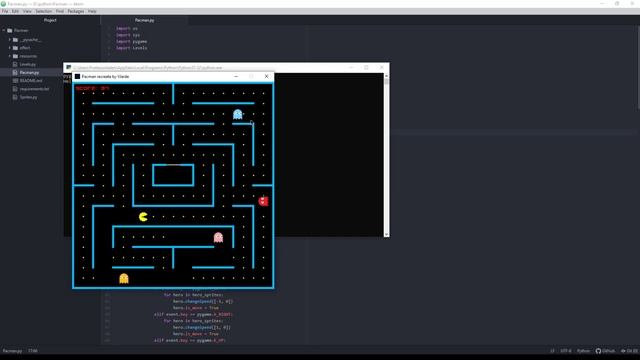Collapse the Pacman root folder chevron
Screen dimensions: 640x360
click(x=4, y=31)
